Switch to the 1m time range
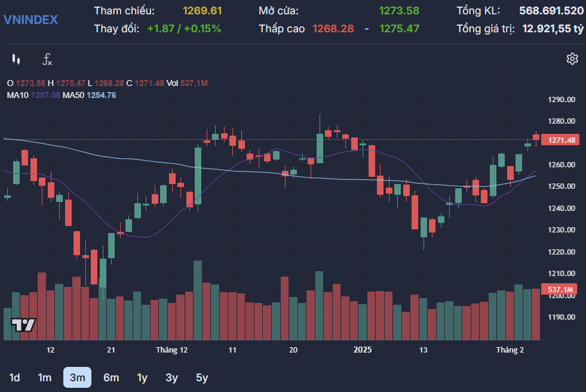This screenshot has width=586, height=392. (x=45, y=378)
